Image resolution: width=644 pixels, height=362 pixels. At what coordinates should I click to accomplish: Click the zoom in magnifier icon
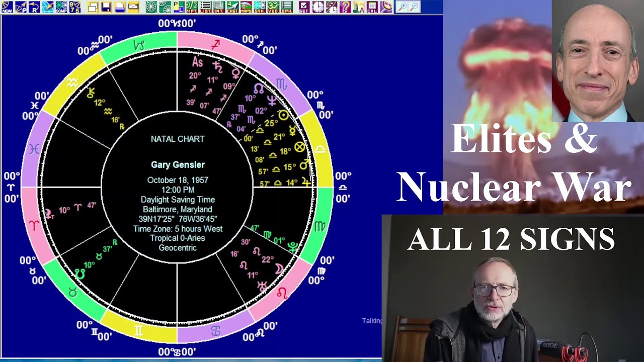coord(403,7)
